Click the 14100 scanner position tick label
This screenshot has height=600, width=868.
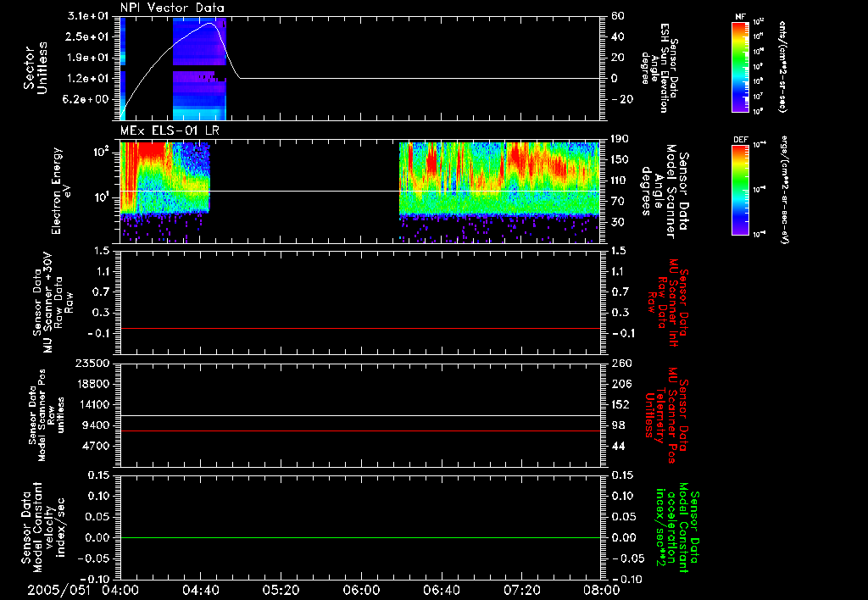point(92,404)
